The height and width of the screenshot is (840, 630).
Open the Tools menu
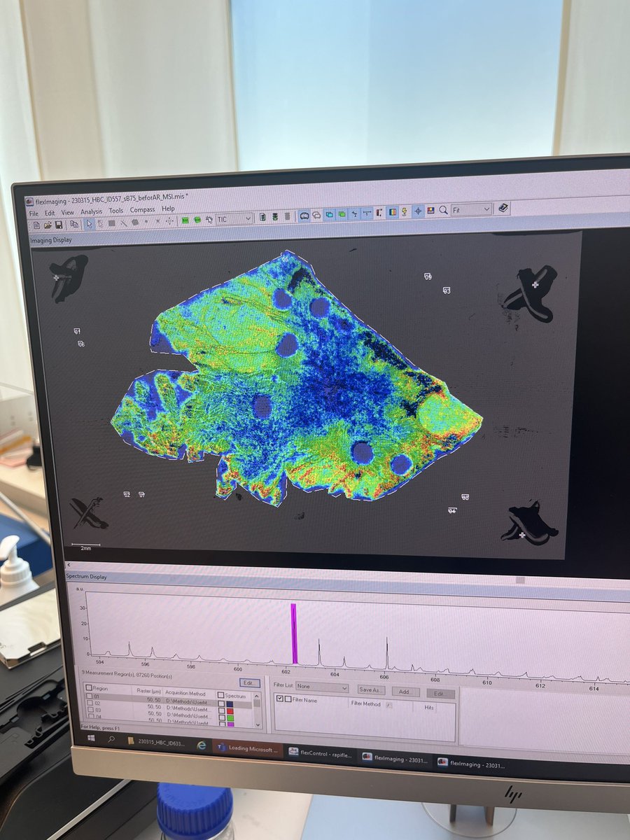116,210
